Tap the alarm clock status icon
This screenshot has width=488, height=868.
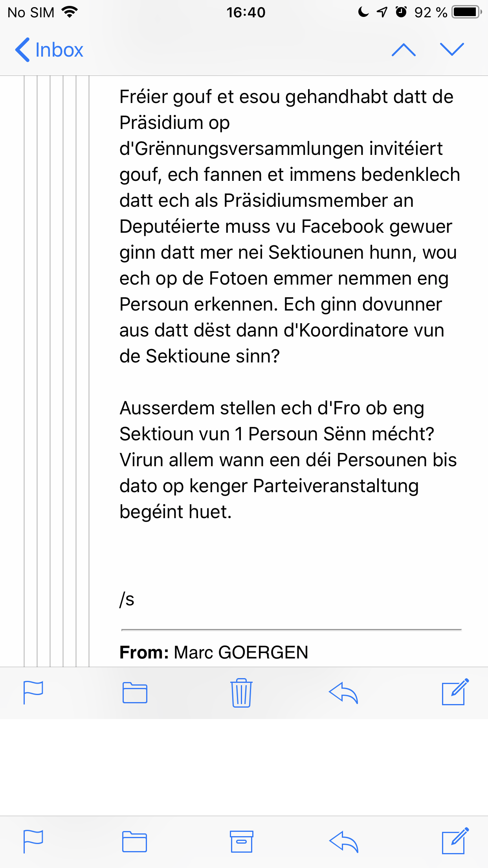401,12
